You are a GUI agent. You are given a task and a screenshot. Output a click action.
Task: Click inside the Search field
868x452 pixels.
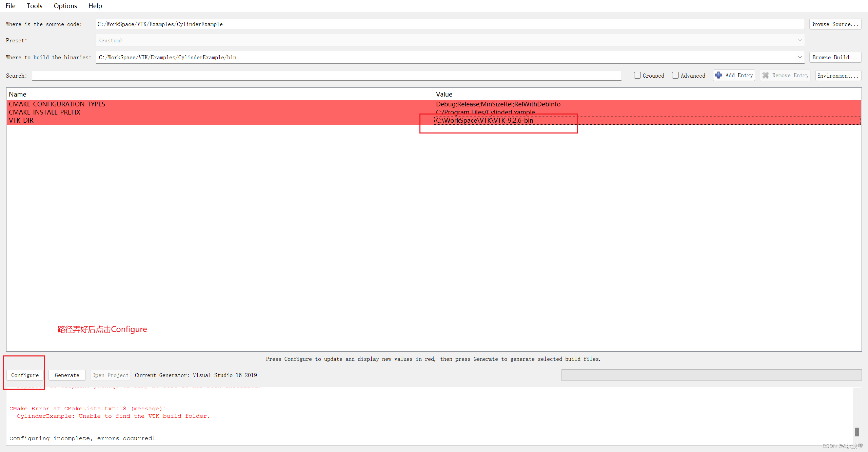point(325,75)
